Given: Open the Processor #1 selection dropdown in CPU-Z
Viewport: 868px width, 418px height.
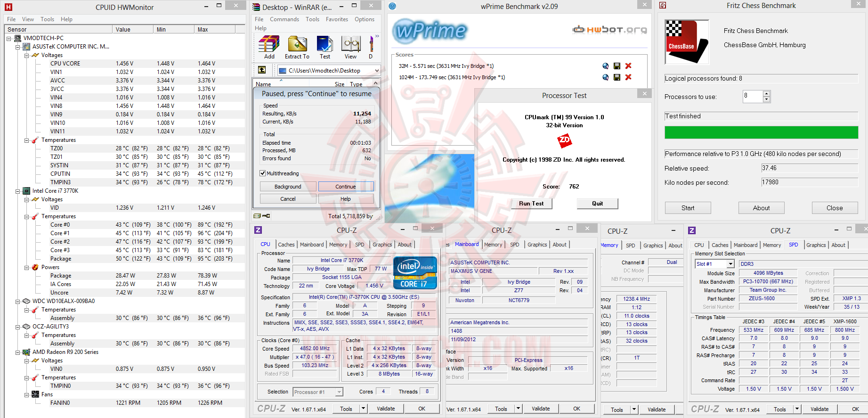Looking at the screenshot, I should 339,392.
